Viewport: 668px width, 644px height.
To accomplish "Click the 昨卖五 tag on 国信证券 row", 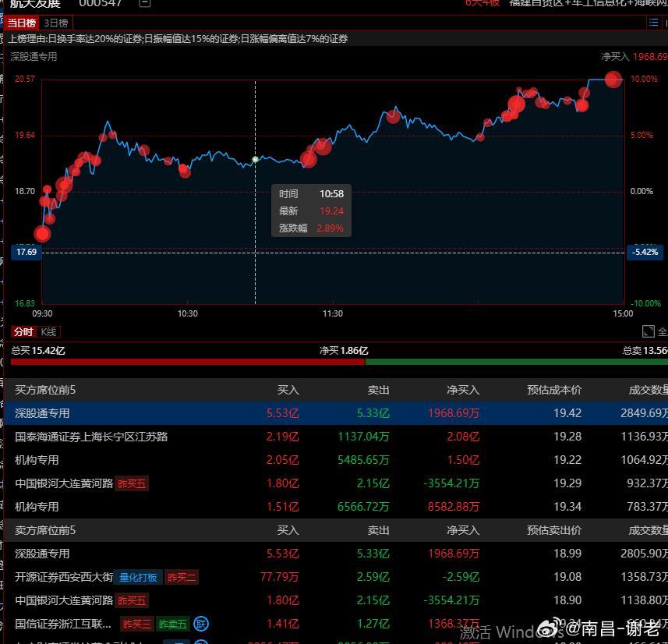I will coord(172,625).
